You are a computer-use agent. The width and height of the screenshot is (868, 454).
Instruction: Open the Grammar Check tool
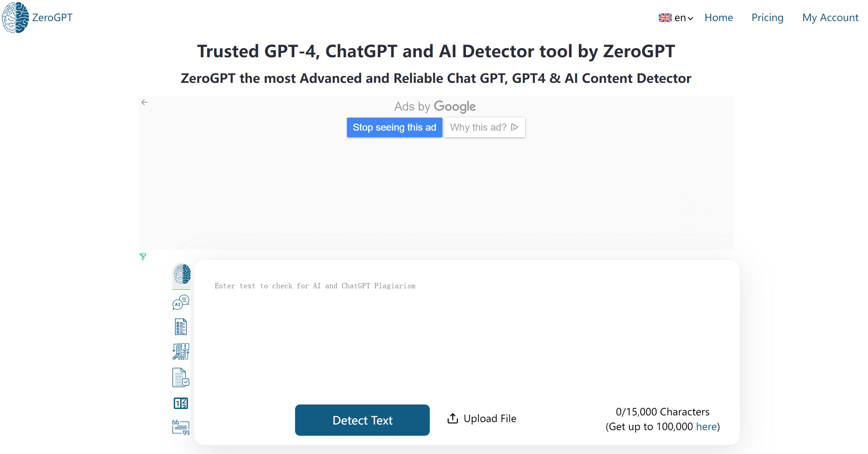click(180, 377)
